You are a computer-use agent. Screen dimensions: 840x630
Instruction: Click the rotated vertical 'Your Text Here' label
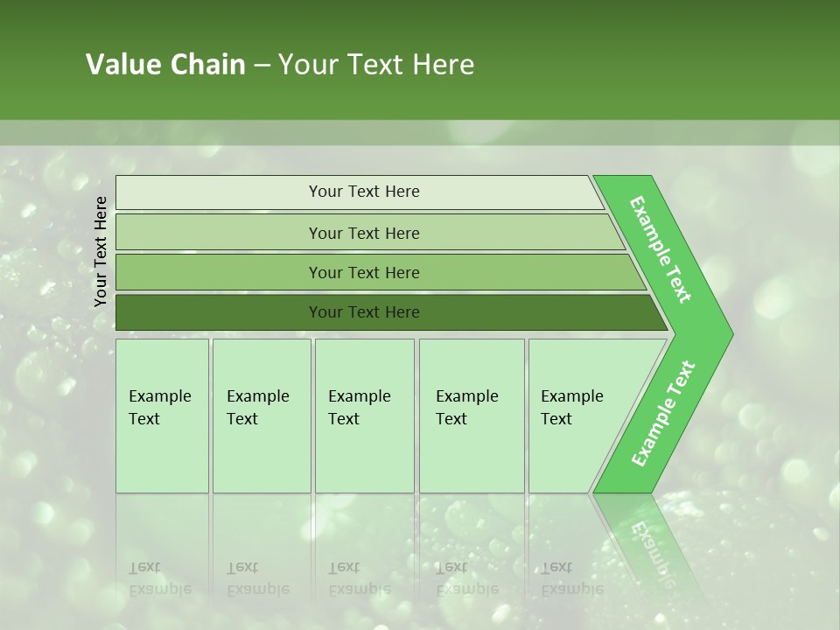click(101, 251)
